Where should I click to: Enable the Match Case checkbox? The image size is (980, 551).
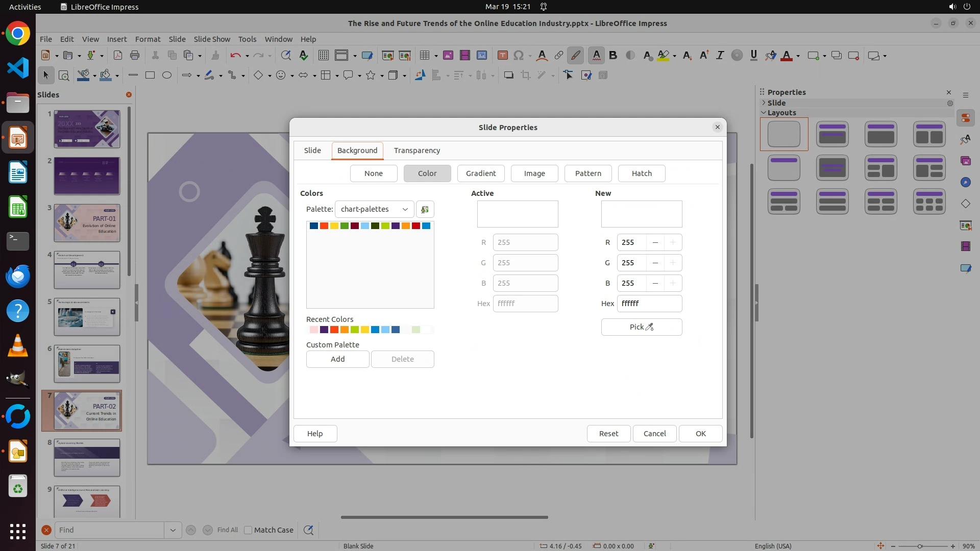click(248, 530)
